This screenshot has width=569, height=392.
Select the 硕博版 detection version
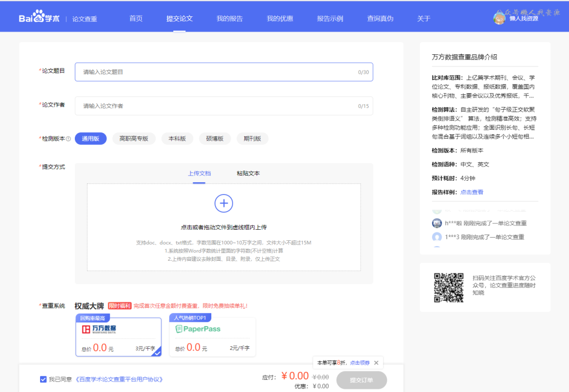215,139
